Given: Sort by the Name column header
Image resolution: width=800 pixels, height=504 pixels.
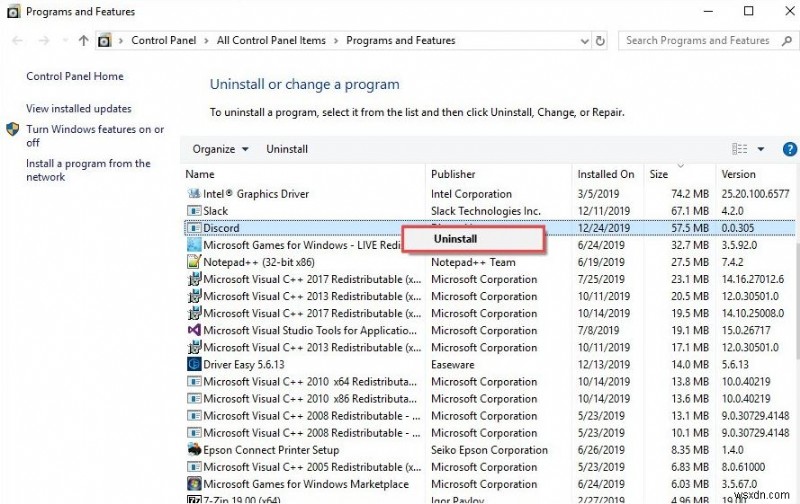Looking at the screenshot, I should tap(304, 174).
